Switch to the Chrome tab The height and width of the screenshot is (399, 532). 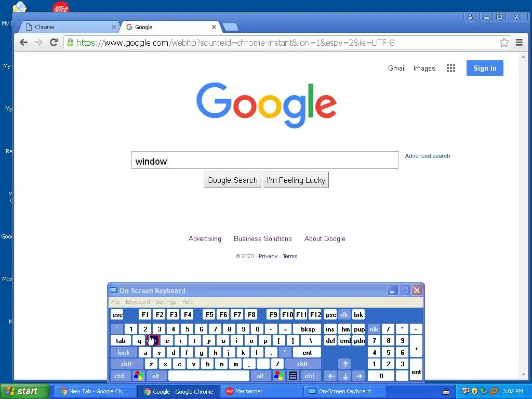[70, 27]
